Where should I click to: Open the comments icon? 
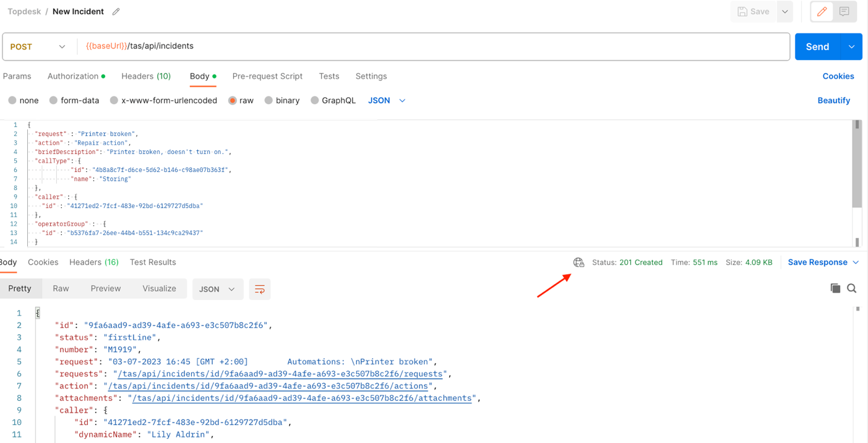tap(844, 12)
